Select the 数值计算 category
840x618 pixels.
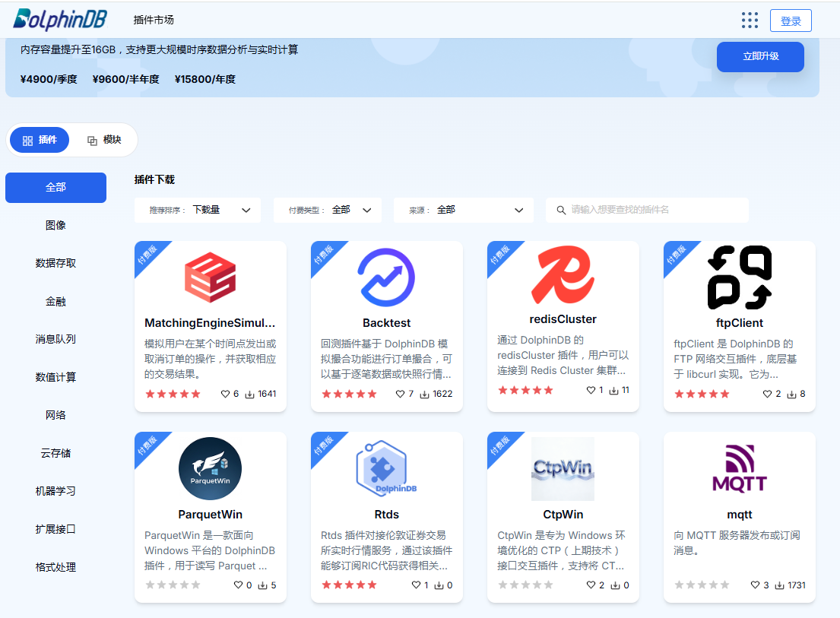[55, 377]
